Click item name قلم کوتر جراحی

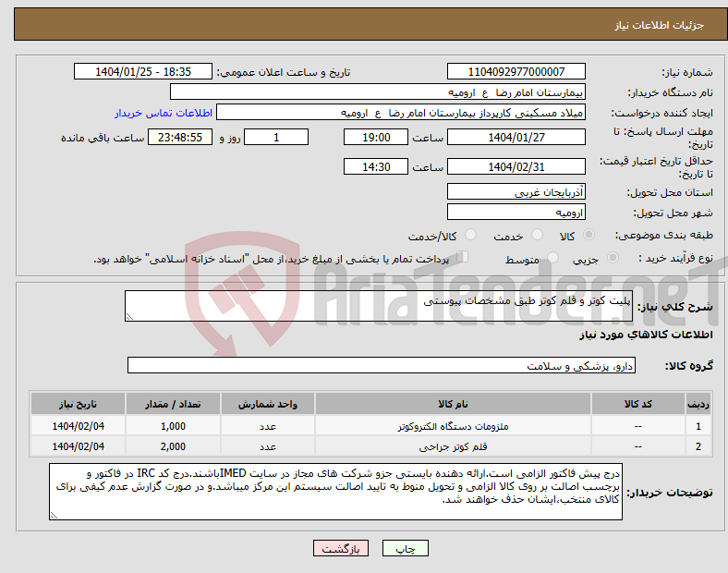point(453,446)
